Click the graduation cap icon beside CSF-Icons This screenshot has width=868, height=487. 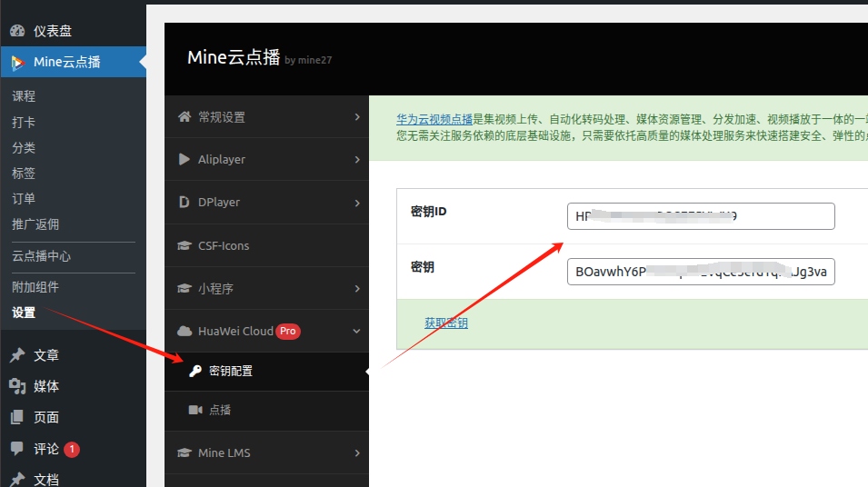[185, 245]
